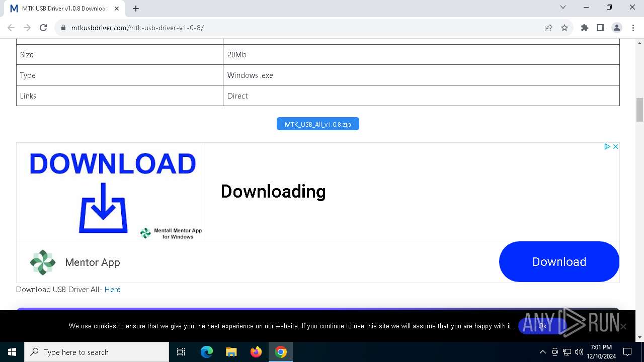Open the notification center icon
Image resolution: width=644 pixels, height=362 pixels.
click(627, 352)
